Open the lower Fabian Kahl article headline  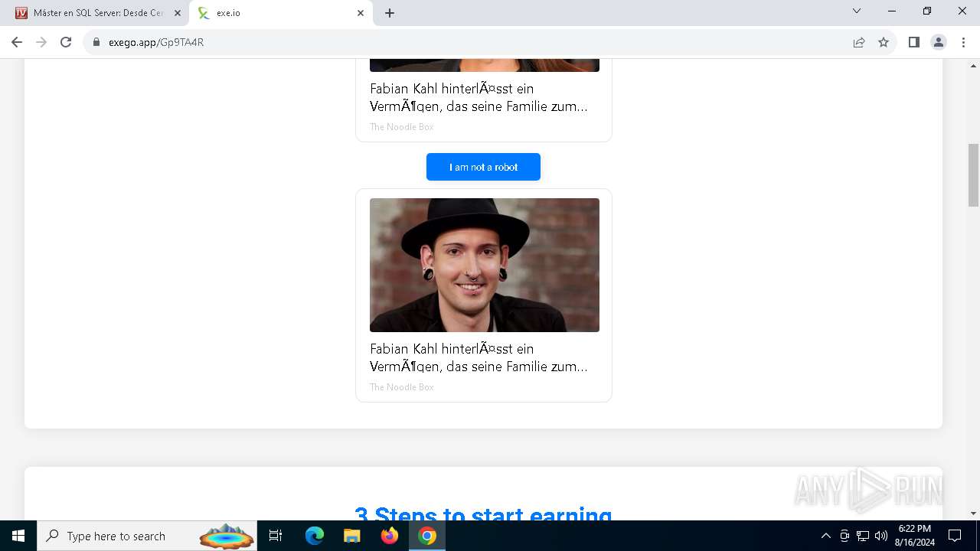(x=479, y=357)
